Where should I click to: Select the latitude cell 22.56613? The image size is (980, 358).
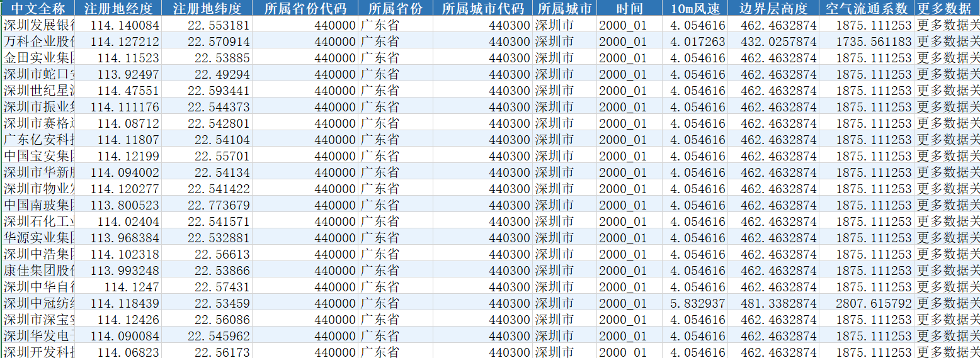point(207,255)
